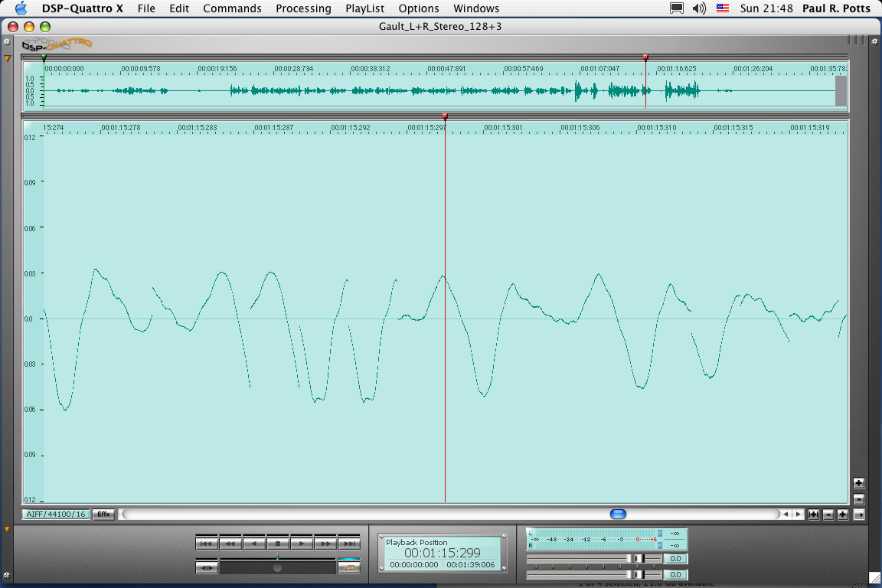Click the upper output volume slider knob
This screenshot has width=882, height=588.
pyautogui.click(x=635, y=559)
